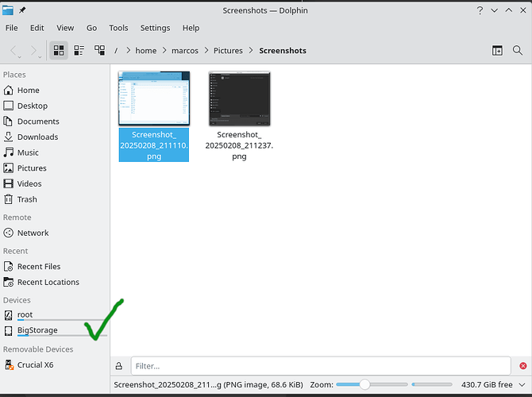This screenshot has width=532, height=397.
Task: Click the Home house icon in Places
Action: click(9, 91)
